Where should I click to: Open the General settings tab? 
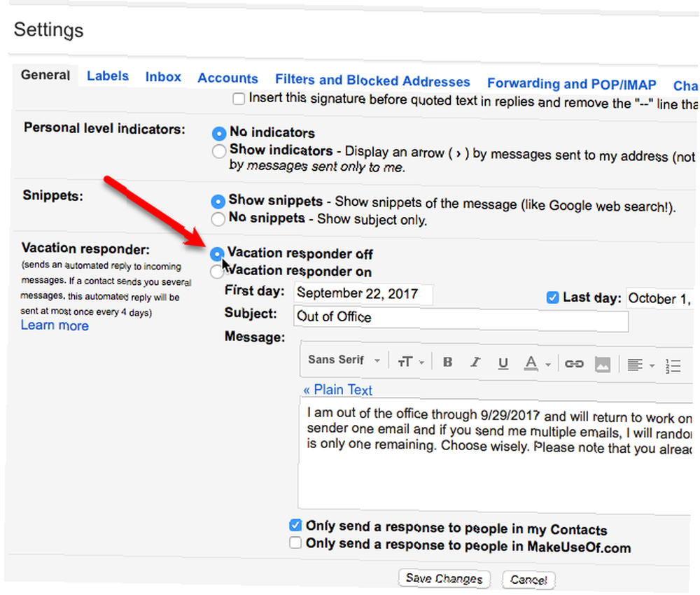tap(45, 75)
